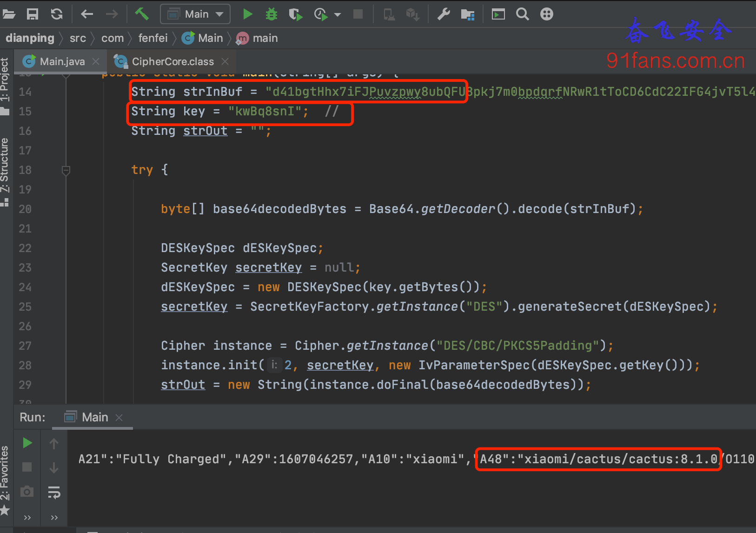Rerun Main from Run panel play icon

(x=27, y=443)
